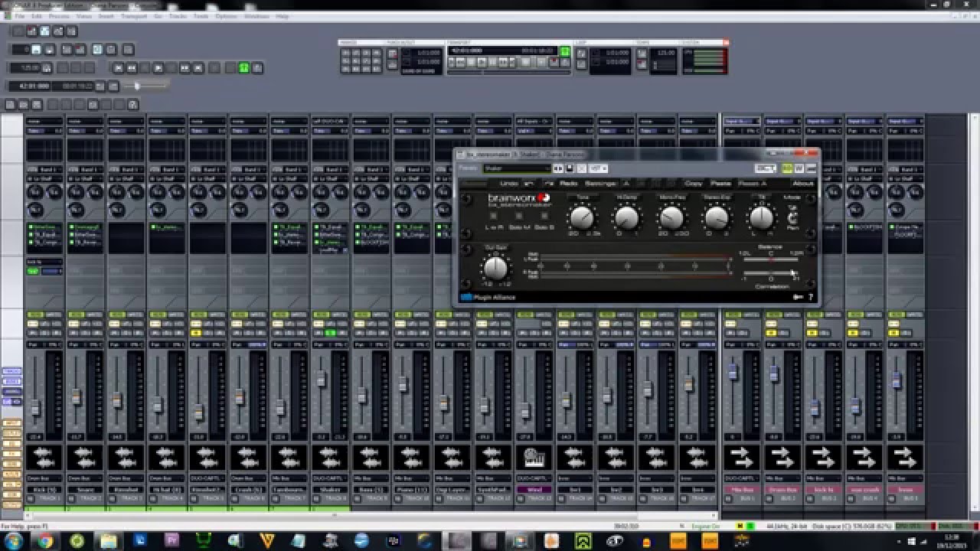Screen dimensions: 980x551
Task: Click the Kick track waveform icon
Action: [x=44, y=458]
